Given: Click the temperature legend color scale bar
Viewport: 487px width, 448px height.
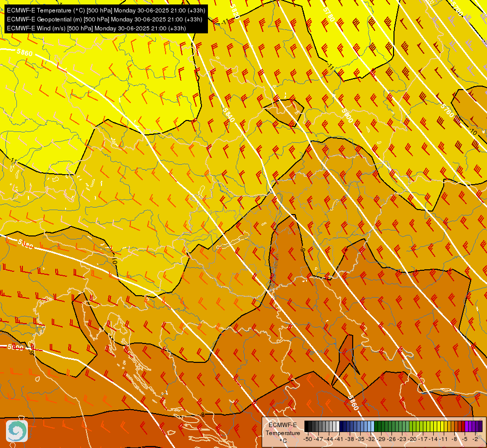Looking at the screenshot, I should (x=393, y=427).
